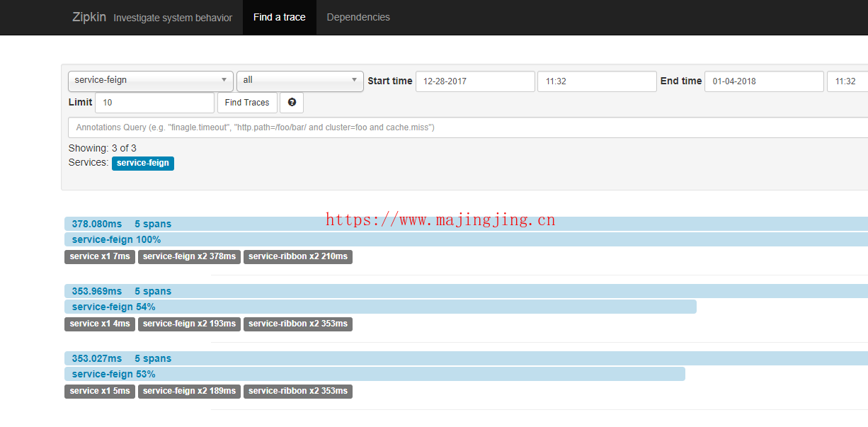This screenshot has height=427, width=868.
Task: Click the 'Services:' label
Action: pos(88,163)
